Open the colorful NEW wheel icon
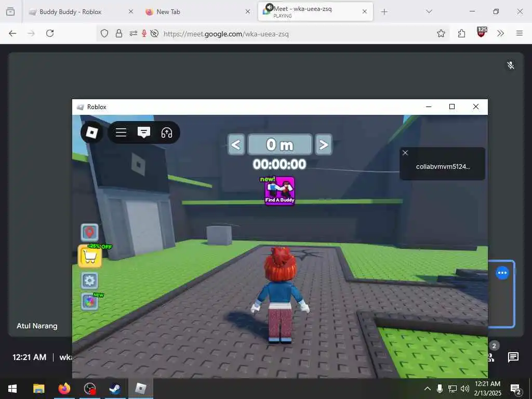 point(89,302)
